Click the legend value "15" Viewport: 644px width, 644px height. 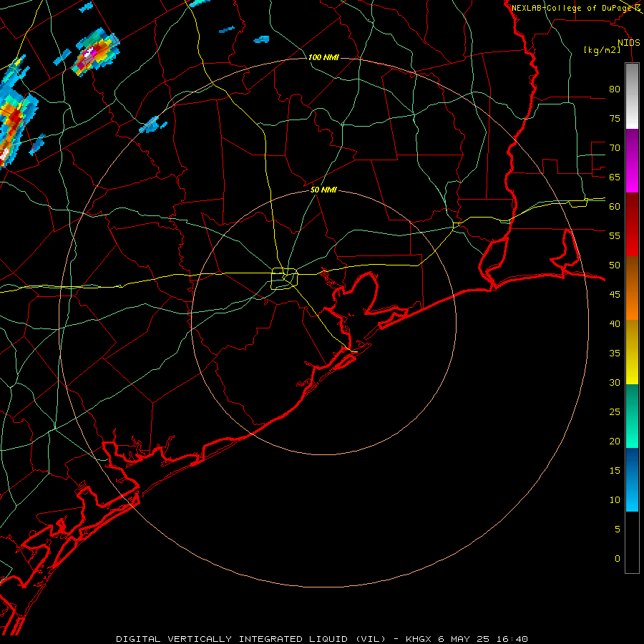pyautogui.click(x=615, y=471)
